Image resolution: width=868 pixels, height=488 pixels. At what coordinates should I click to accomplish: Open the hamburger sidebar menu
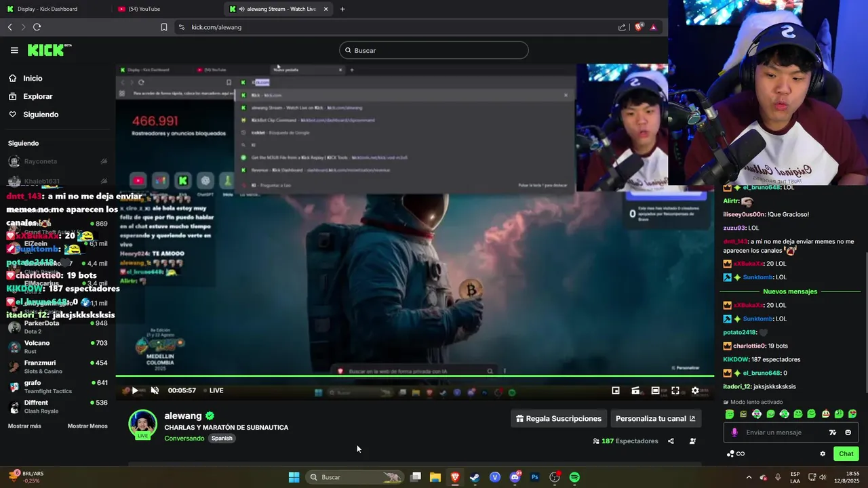[x=14, y=50]
